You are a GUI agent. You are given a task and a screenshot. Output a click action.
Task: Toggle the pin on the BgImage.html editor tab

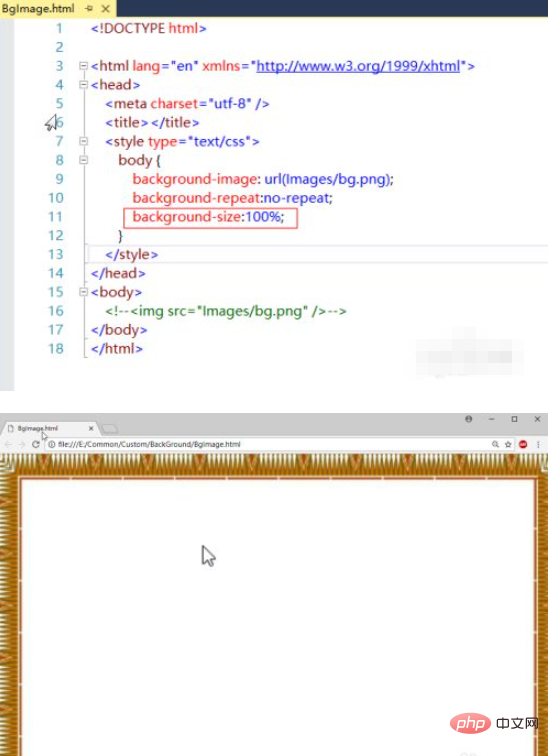[89, 9]
